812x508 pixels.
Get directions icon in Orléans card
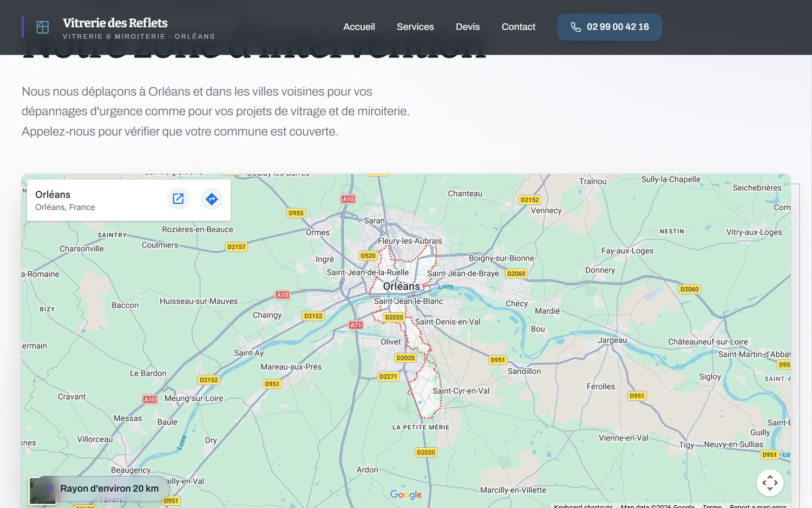[212, 199]
